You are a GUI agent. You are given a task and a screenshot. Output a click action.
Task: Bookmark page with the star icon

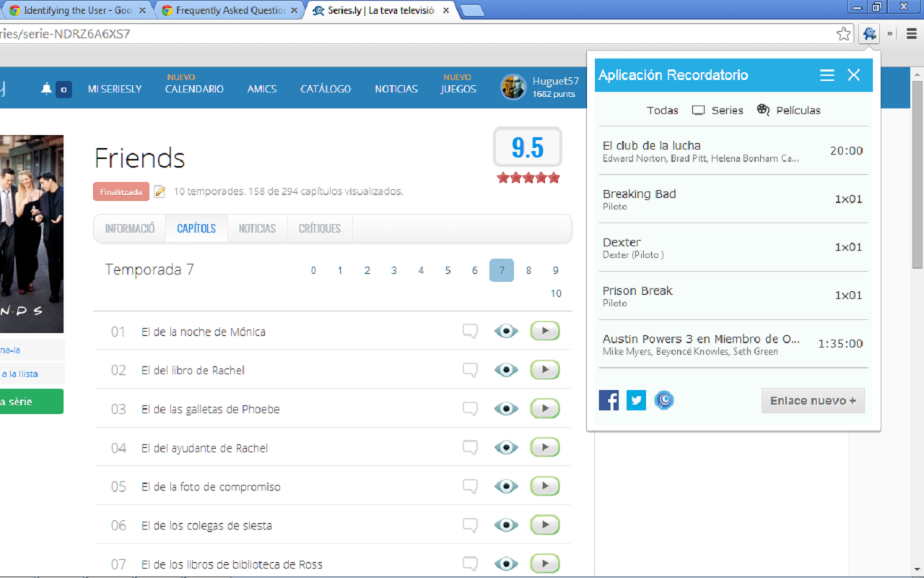tap(843, 34)
